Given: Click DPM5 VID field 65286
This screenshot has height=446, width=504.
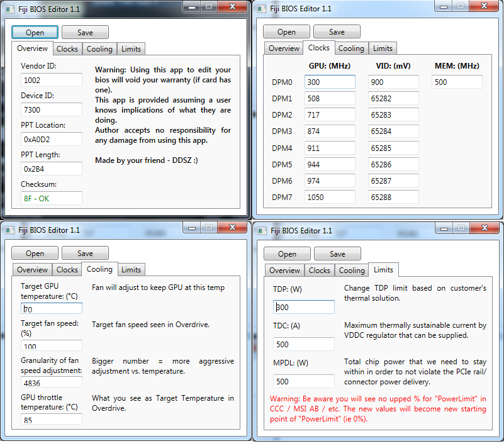Looking at the screenshot, I should pos(393,164).
